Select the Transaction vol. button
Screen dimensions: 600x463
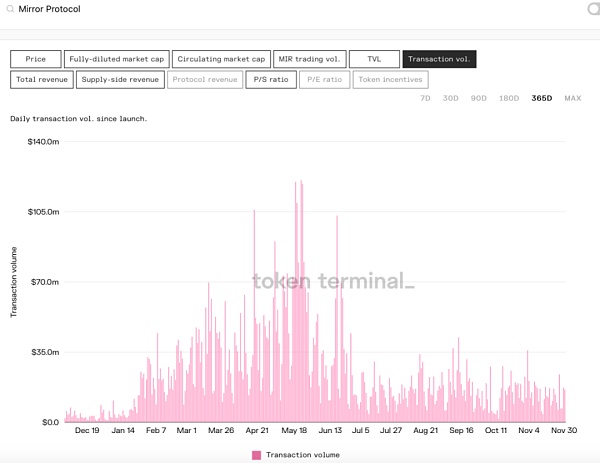[x=439, y=59]
